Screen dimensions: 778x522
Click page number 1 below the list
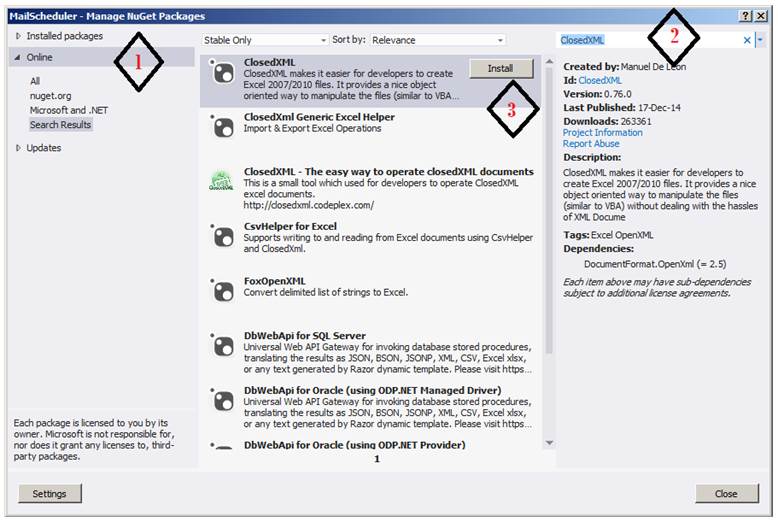pyautogui.click(x=377, y=459)
